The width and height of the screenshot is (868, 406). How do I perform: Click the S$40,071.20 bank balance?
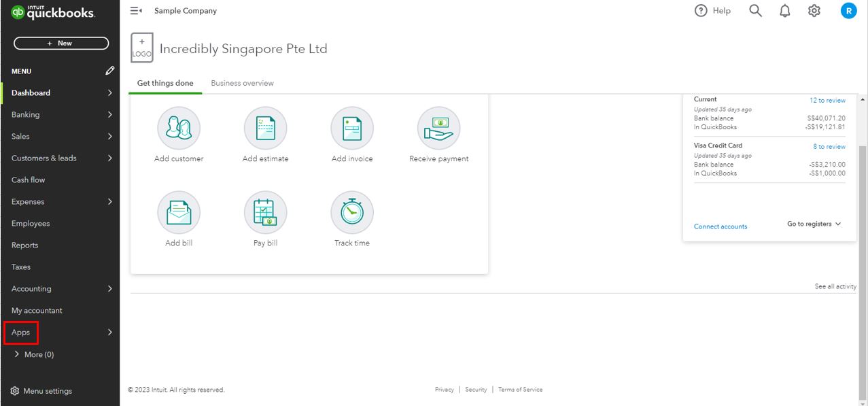(x=827, y=118)
